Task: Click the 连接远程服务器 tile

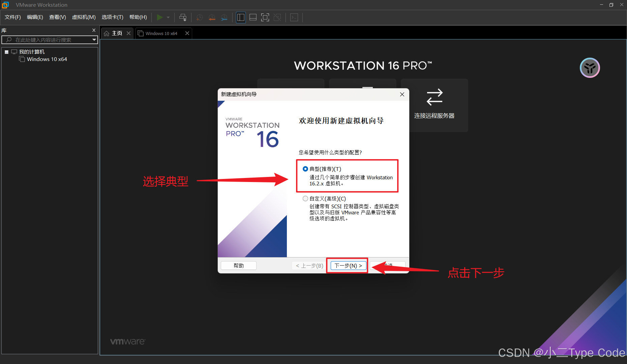Action: tap(434, 105)
